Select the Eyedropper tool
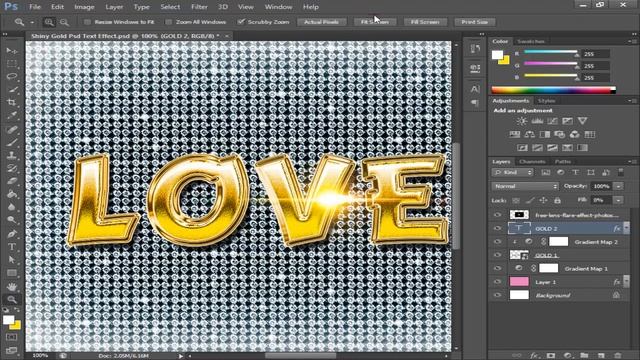The image size is (640, 360). click(11, 116)
